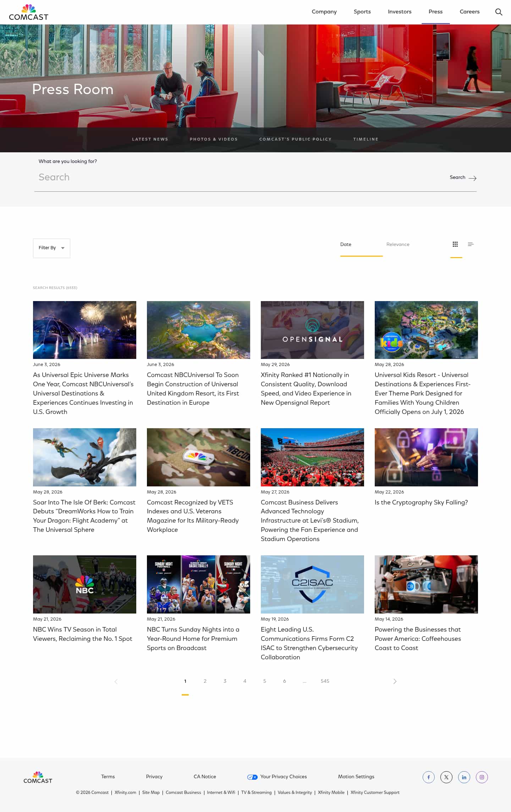Open Xfinity Customer Support footer link
The image size is (511, 812).
coord(375,792)
